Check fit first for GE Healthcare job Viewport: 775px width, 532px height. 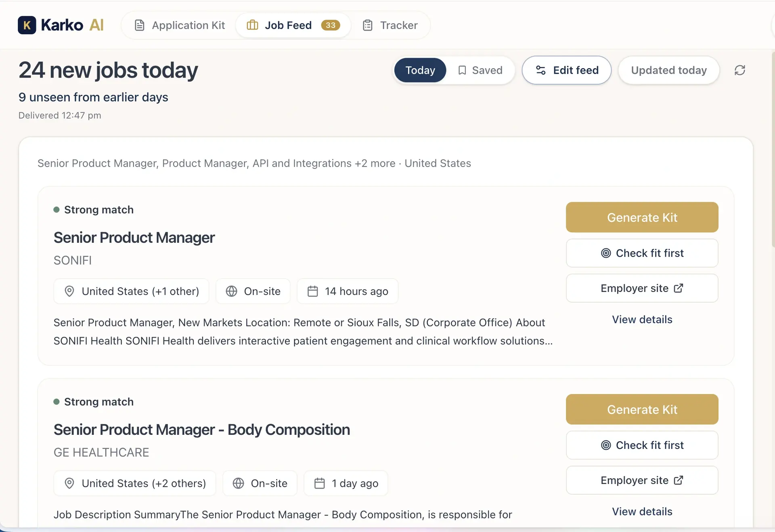coord(642,445)
